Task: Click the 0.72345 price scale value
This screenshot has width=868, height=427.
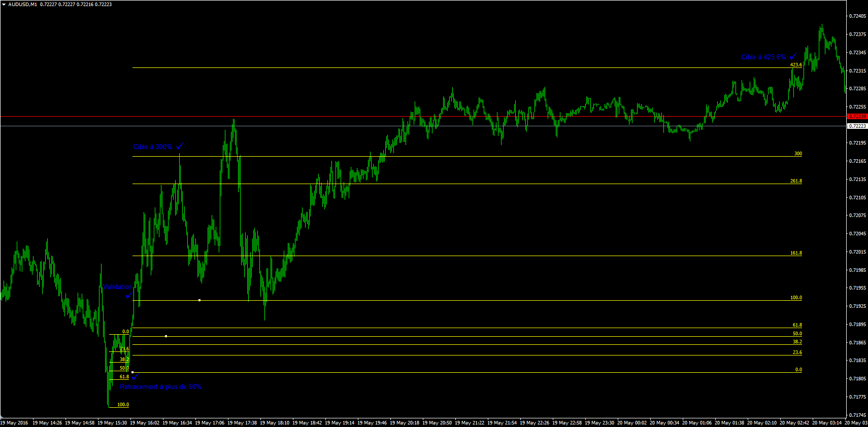Action: click(857, 53)
